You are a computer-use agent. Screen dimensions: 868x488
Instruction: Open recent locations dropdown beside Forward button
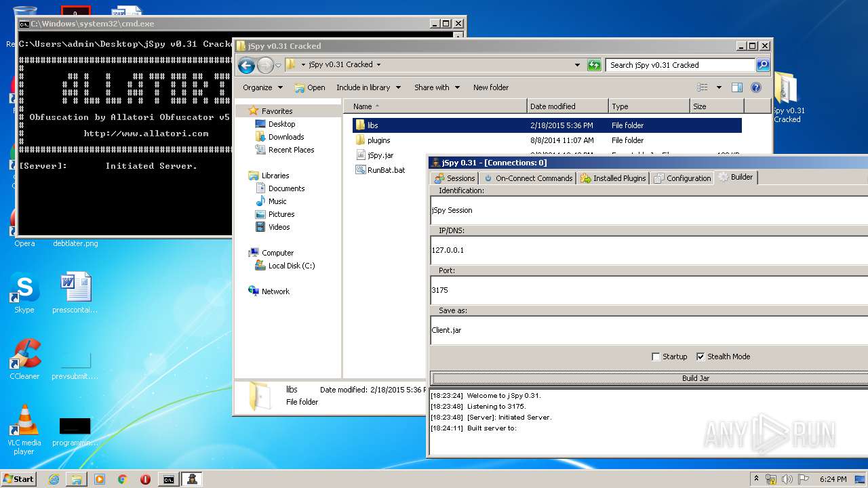pyautogui.click(x=278, y=66)
